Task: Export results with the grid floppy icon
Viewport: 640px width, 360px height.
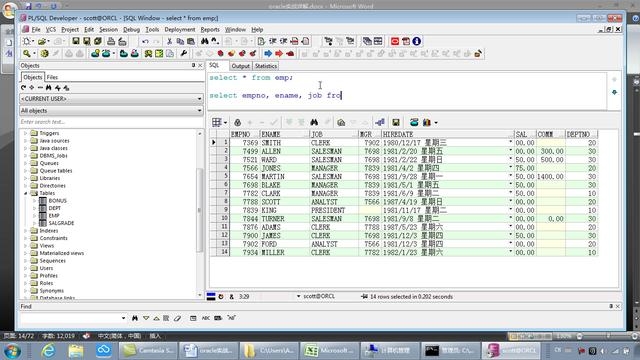Action: (396, 122)
